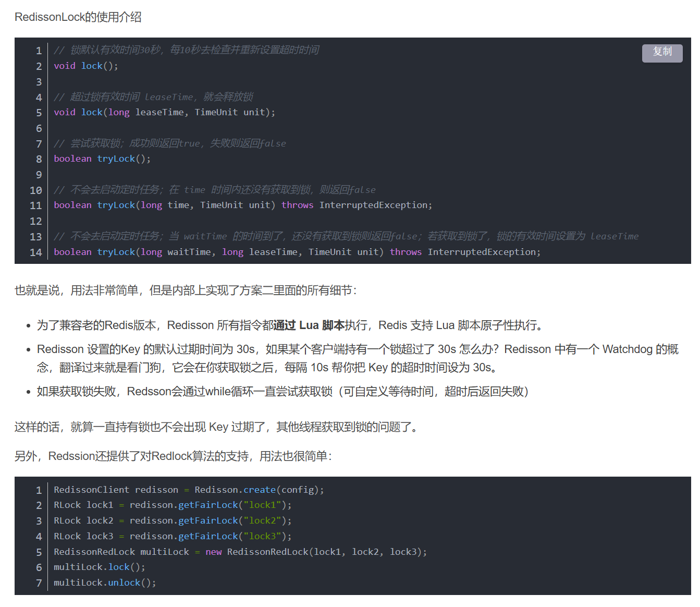The width and height of the screenshot is (700, 607).
Task: Click paragraph 这样的话，就算一直持有锁
Action: click(x=216, y=427)
